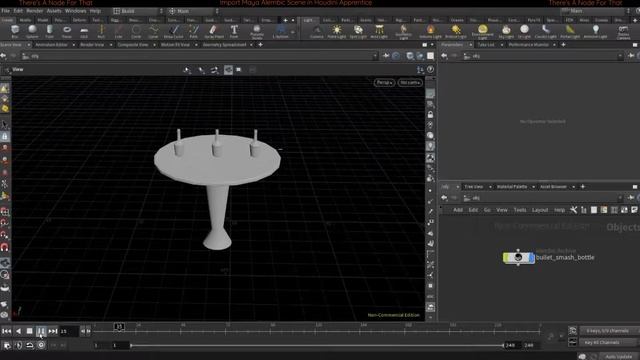This screenshot has width=640, height=360.
Task: Select the Line shelf tool
Action: tap(118, 31)
